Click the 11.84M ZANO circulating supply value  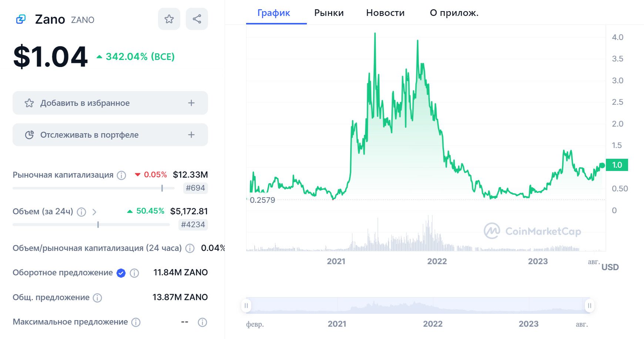[181, 272]
